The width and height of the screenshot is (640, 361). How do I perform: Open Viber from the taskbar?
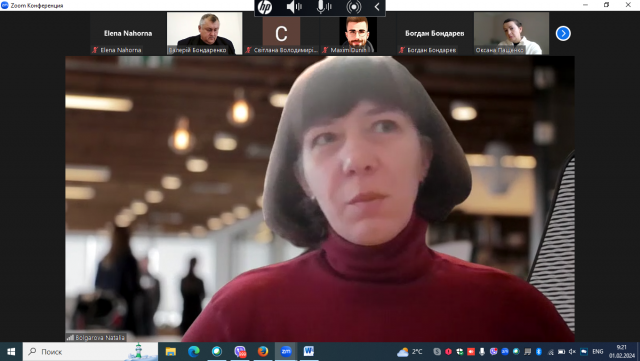240,351
